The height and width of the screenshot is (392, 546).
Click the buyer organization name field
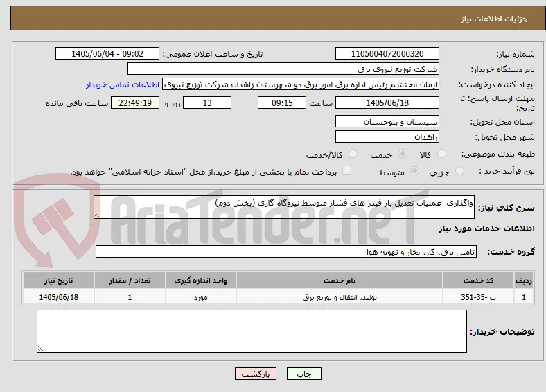(283, 69)
